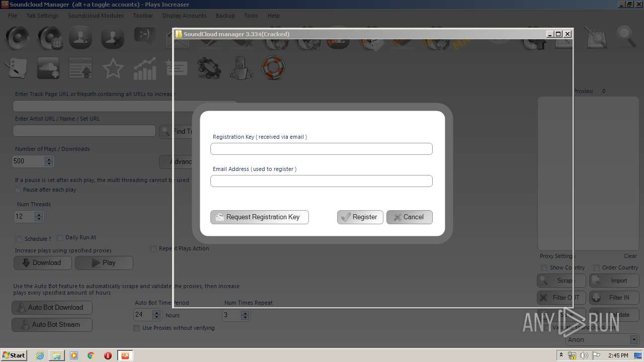Adjust Auto Bot Time Period spinner
644x362 pixels.
156,315
